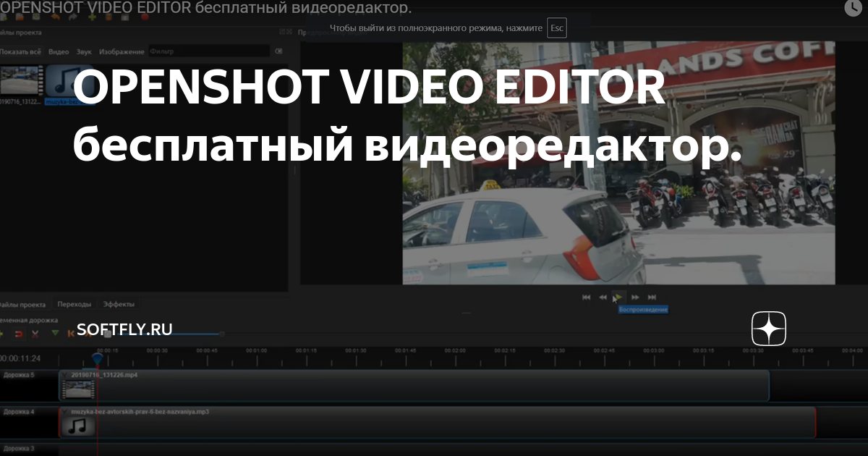
Task: Add a marker with the green triangle icon
Action: click(55, 334)
